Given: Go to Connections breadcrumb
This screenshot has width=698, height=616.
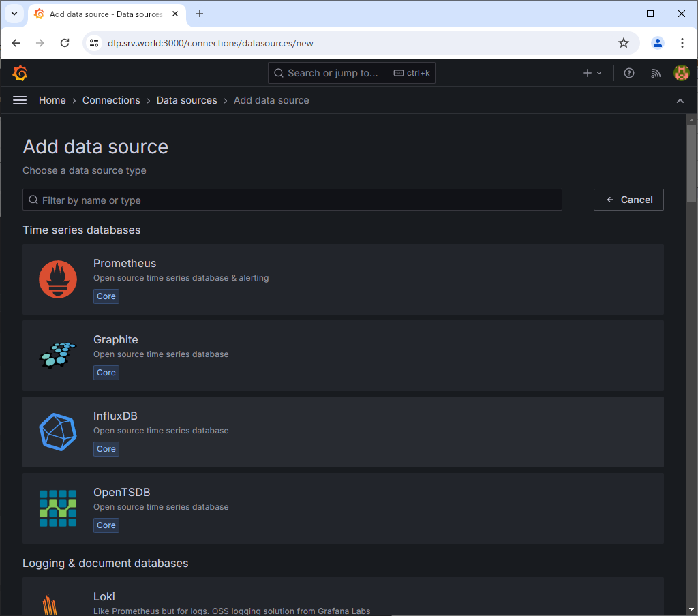Looking at the screenshot, I should [111, 101].
